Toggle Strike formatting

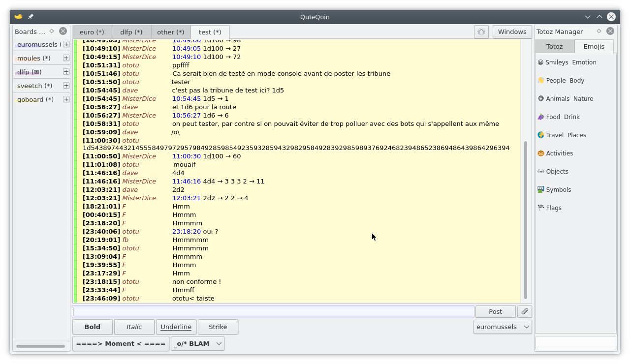(218, 327)
